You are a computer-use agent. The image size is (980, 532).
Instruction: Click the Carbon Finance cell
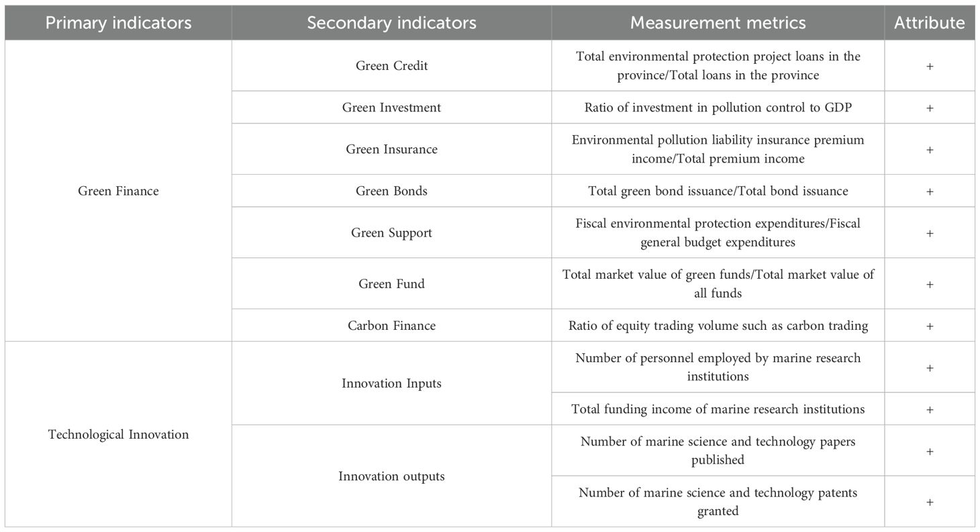tap(391, 326)
